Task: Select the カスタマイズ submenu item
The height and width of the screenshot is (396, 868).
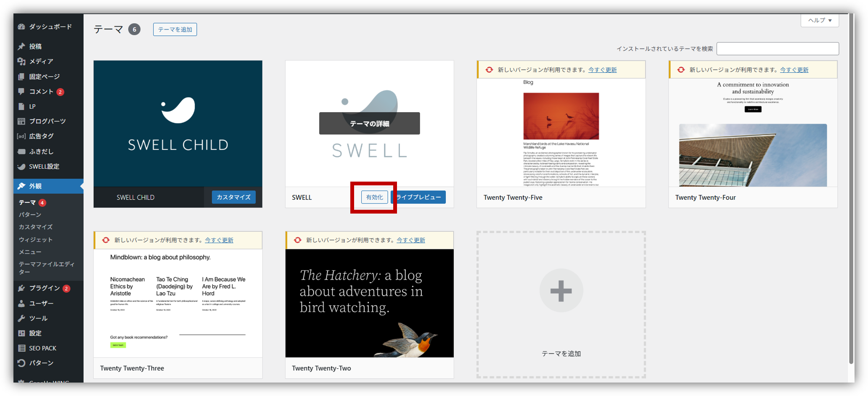Action: pos(36,227)
